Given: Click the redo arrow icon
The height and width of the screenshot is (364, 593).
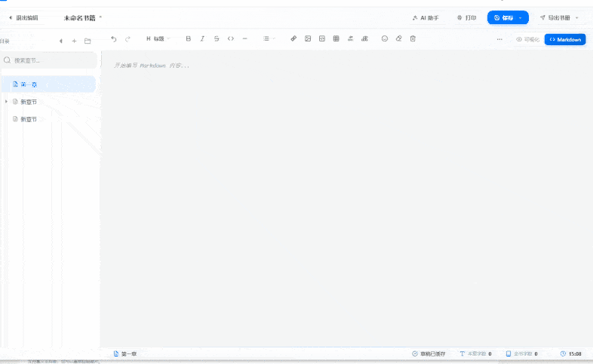Looking at the screenshot, I should (128, 39).
